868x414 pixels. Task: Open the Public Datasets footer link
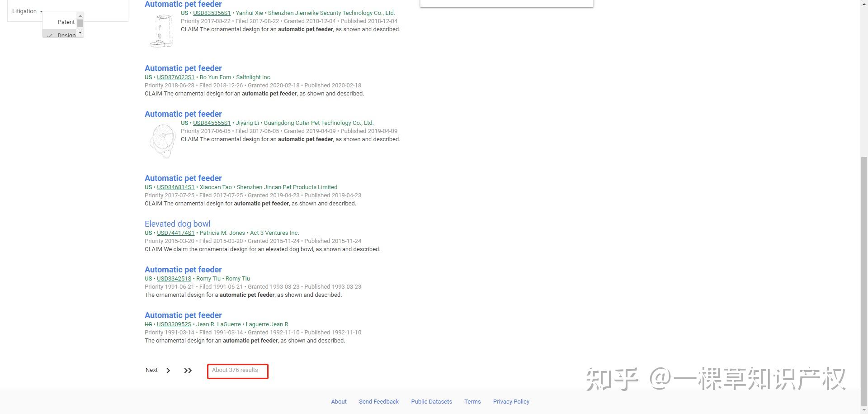pos(431,402)
